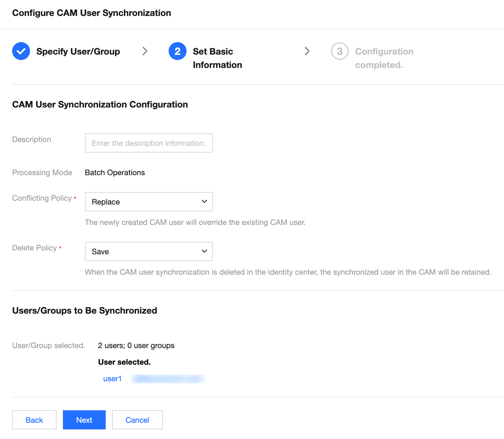Viewport: 504px width, 439px height.
Task: Click the Save dropdown arrow
Action: click(x=204, y=251)
